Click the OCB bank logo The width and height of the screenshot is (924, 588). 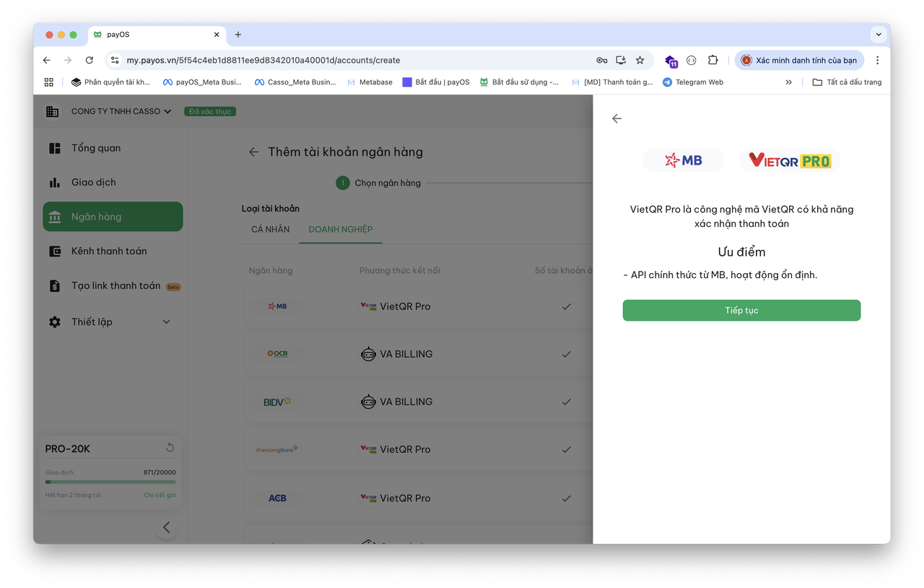[277, 354]
